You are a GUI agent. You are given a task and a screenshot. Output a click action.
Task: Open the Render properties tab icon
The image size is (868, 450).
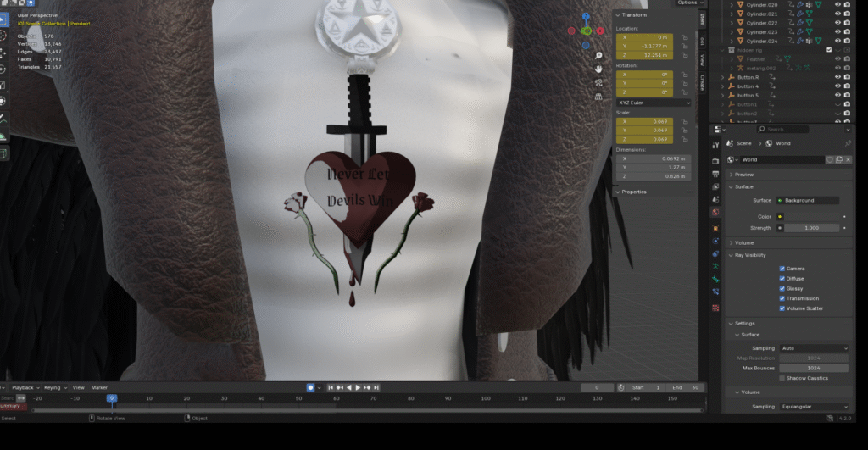pos(715,160)
